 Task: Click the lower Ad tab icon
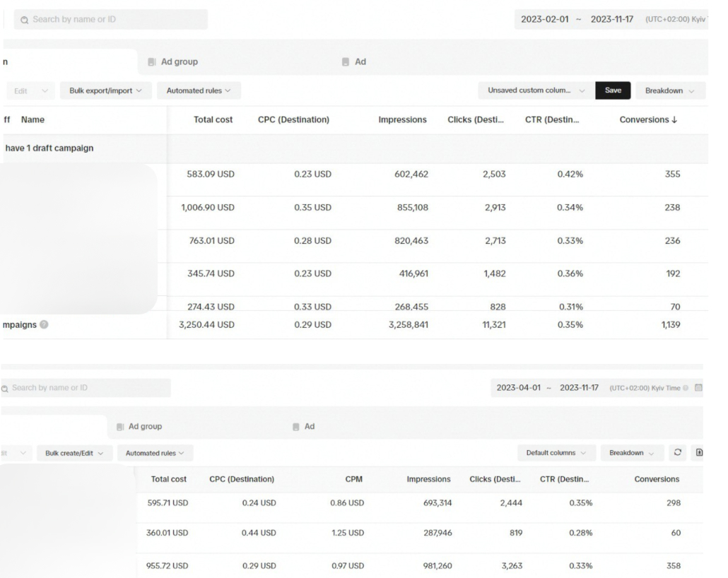click(295, 427)
